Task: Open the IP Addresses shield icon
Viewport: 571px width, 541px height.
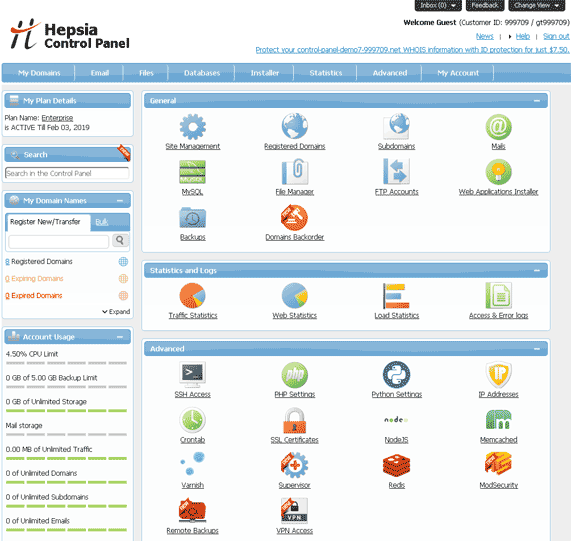Action: (x=499, y=374)
